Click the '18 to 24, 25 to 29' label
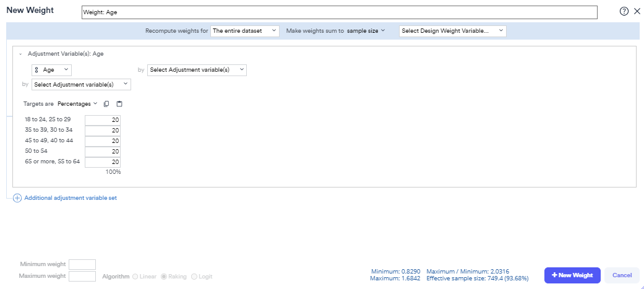This screenshot has height=289, width=644. click(x=48, y=119)
